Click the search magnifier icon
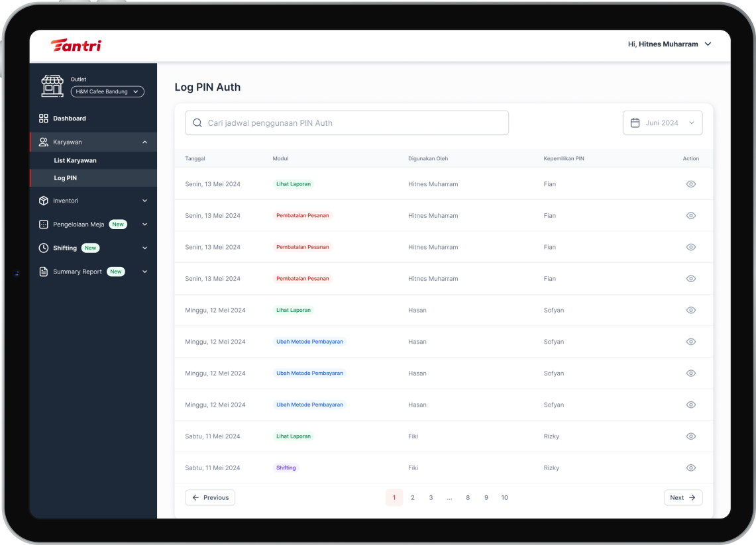The image size is (756, 545). tap(197, 123)
